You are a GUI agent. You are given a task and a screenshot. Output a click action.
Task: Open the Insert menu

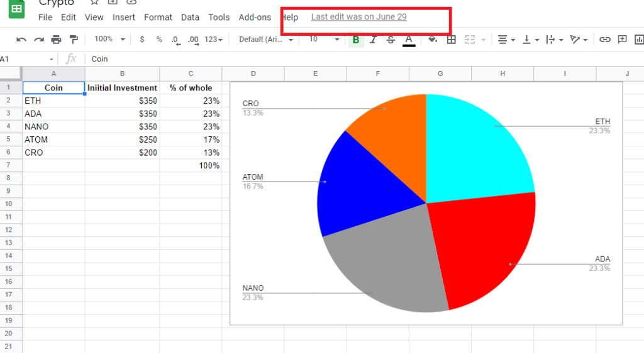[x=124, y=17]
